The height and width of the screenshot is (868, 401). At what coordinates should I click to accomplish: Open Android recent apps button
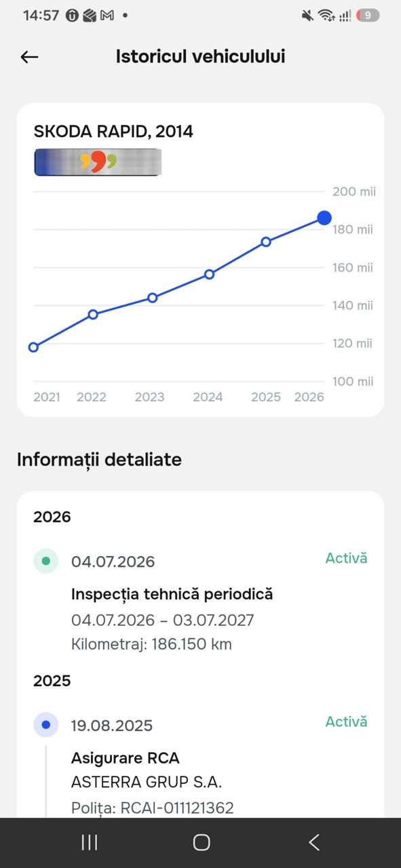[89, 842]
